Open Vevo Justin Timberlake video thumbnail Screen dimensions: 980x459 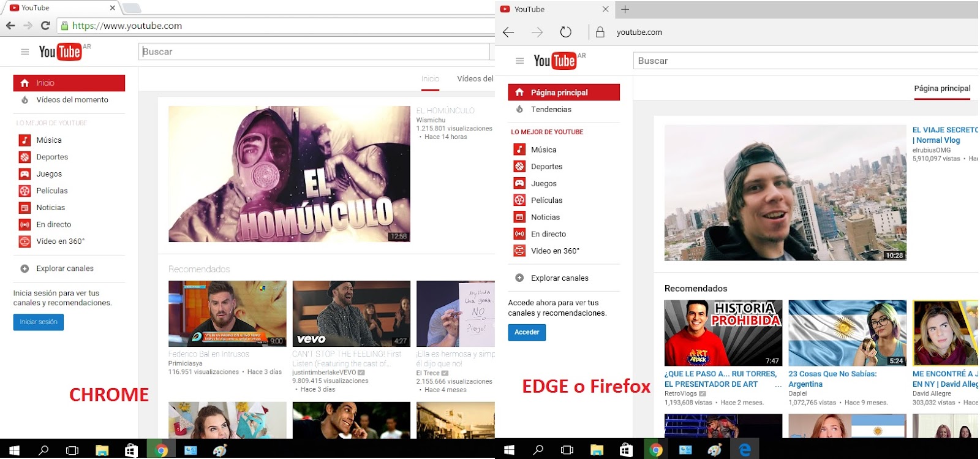[x=352, y=314]
